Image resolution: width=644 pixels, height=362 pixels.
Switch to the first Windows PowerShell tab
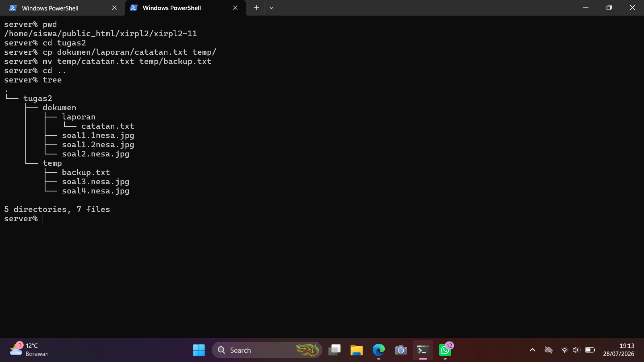tap(63, 8)
